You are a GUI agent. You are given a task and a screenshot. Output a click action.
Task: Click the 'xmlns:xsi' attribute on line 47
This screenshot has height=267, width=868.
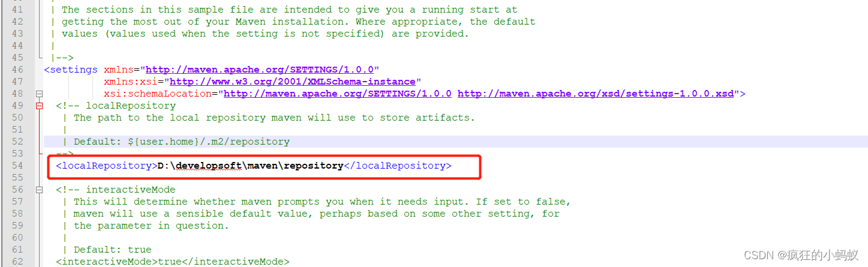131,82
